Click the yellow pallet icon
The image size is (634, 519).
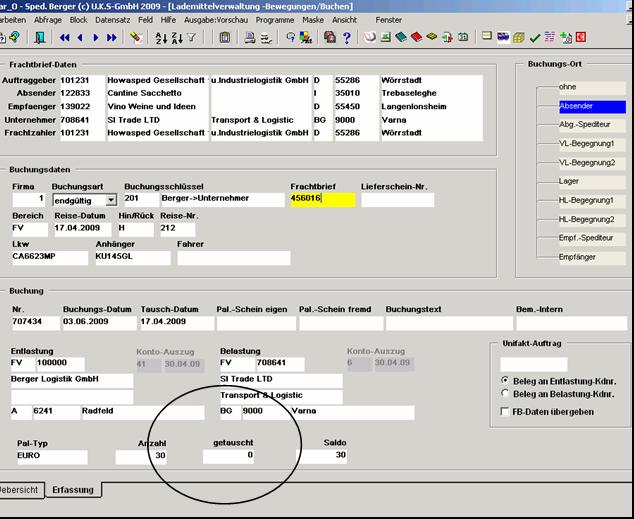coord(432,37)
